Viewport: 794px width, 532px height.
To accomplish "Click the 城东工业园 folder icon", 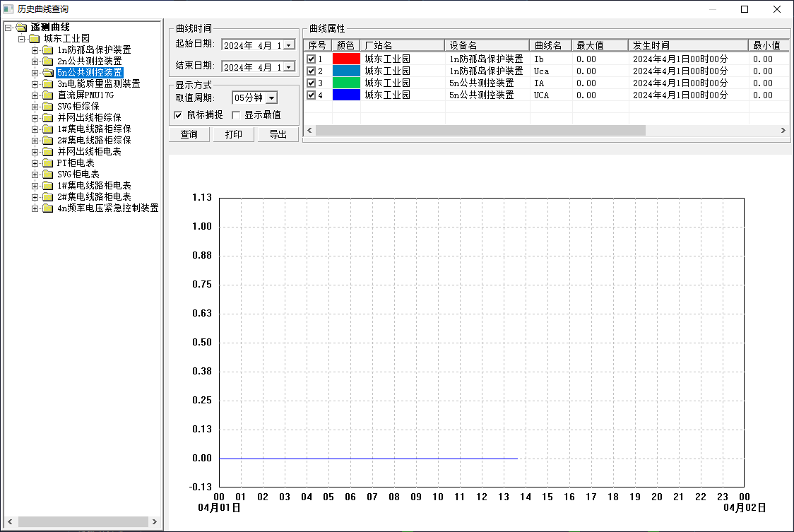I will 35,39.
